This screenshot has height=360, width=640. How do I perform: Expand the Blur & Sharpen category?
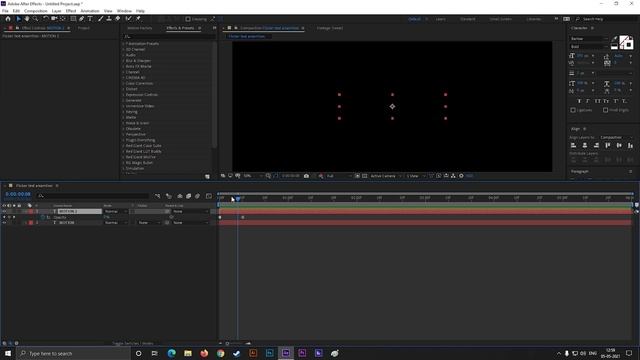[x=123, y=61]
